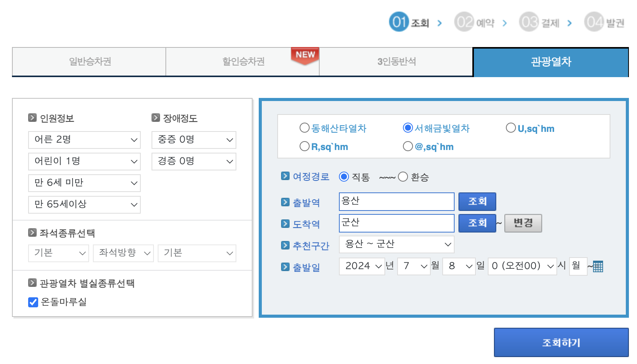Click the 01 조회 step indicator icon
Image resolution: width=637 pixels, height=364 pixels.
398,22
